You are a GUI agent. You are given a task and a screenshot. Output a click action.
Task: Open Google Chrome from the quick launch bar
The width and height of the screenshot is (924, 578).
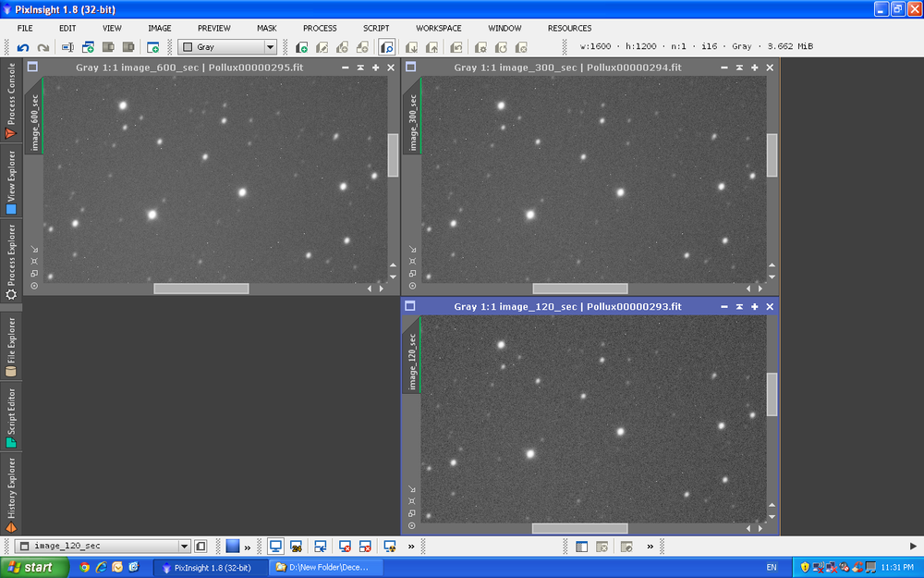[85, 567]
